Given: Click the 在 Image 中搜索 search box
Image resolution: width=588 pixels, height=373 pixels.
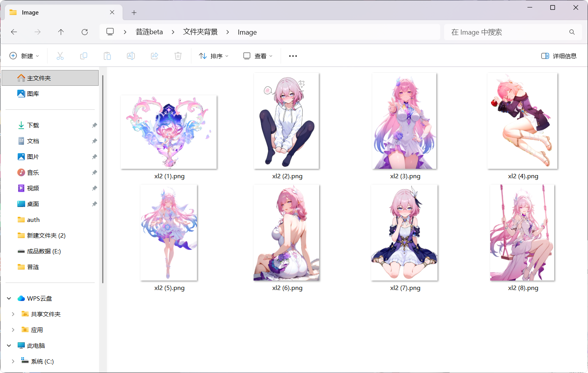Looking at the screenshot, I should [x=507, y=32].
